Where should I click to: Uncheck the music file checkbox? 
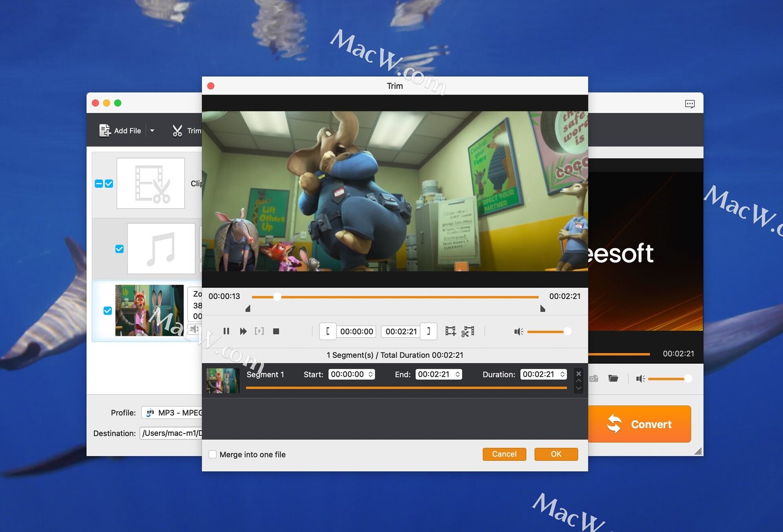pyautogui.click(x=119, y=249)
